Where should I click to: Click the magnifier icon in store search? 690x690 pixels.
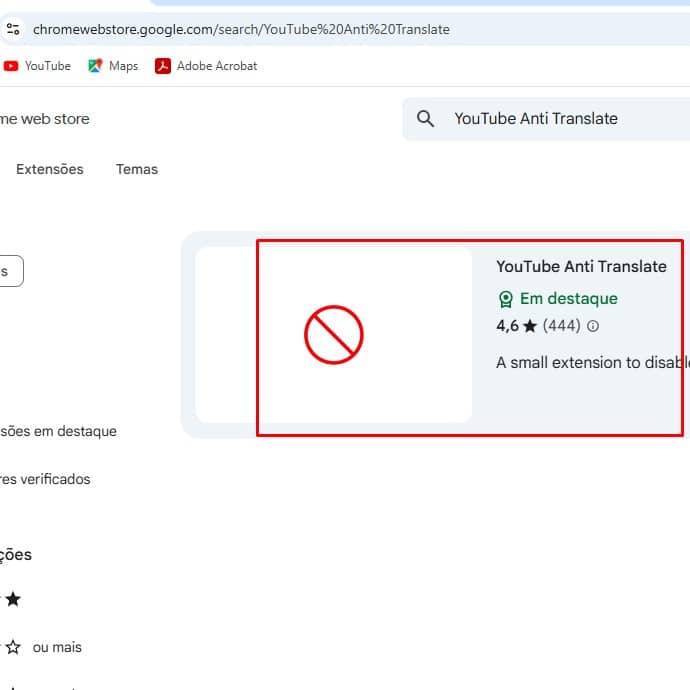(x=425, y=119)
